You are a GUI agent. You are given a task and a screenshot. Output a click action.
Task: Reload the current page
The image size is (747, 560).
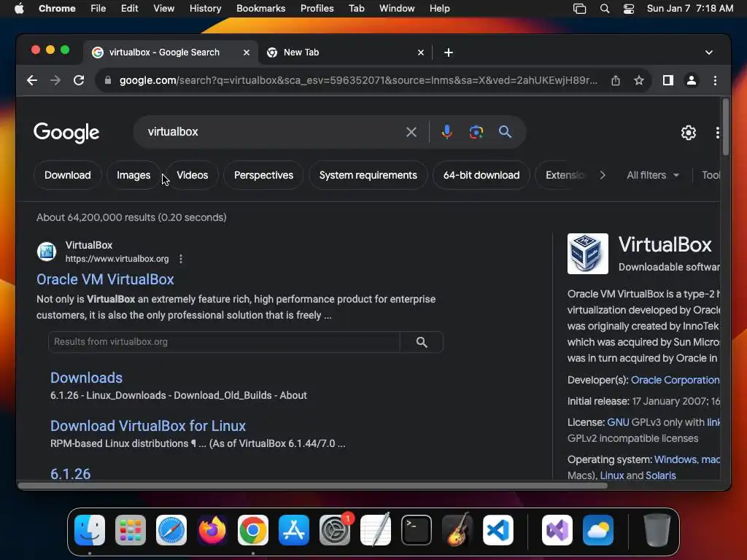(79, 80)
